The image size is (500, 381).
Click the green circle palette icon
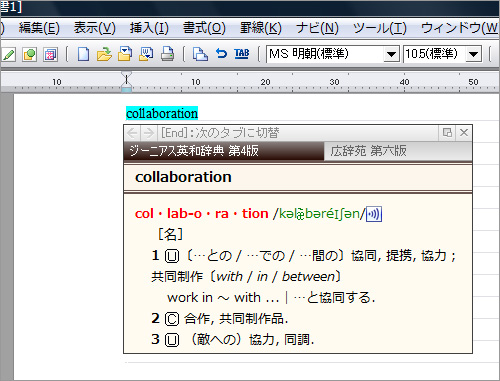30,54
